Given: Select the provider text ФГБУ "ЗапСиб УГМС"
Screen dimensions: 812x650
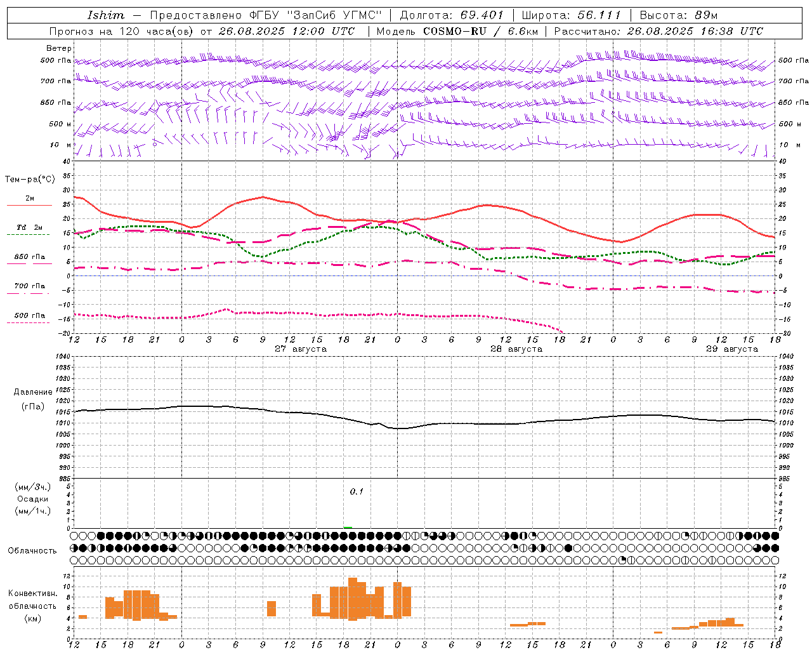Looking at the screenshot, I should click(x=315, y=15).
